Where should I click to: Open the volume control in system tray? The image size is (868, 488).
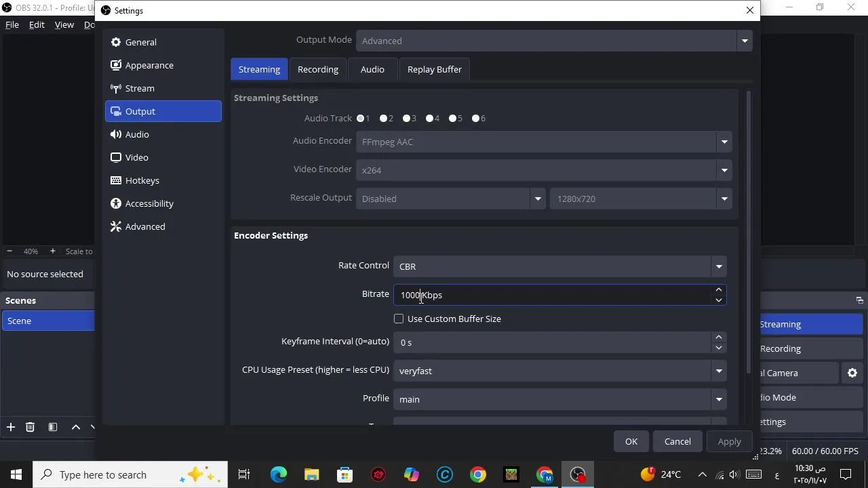coord(734,474)
